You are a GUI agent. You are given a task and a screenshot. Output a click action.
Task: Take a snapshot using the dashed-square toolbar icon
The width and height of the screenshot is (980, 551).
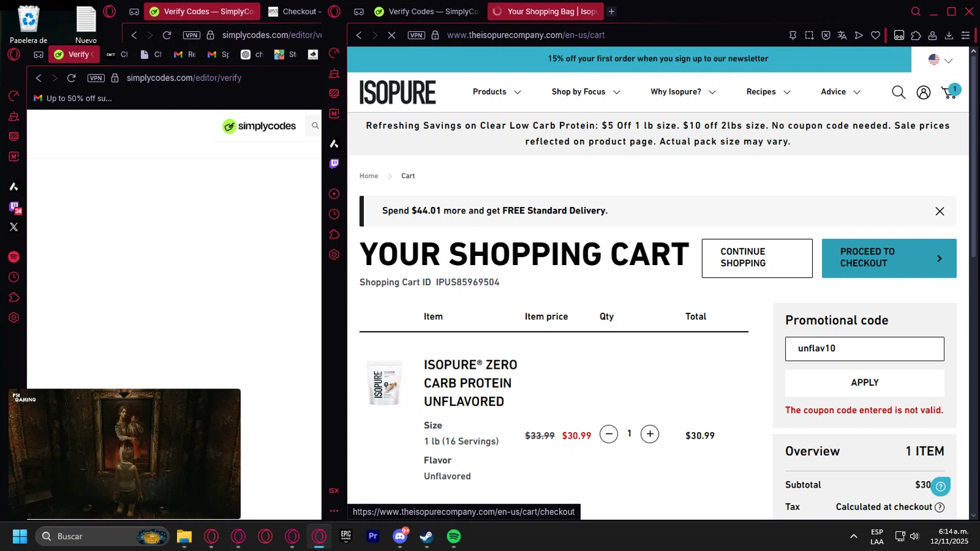click(x=809, y=35)
